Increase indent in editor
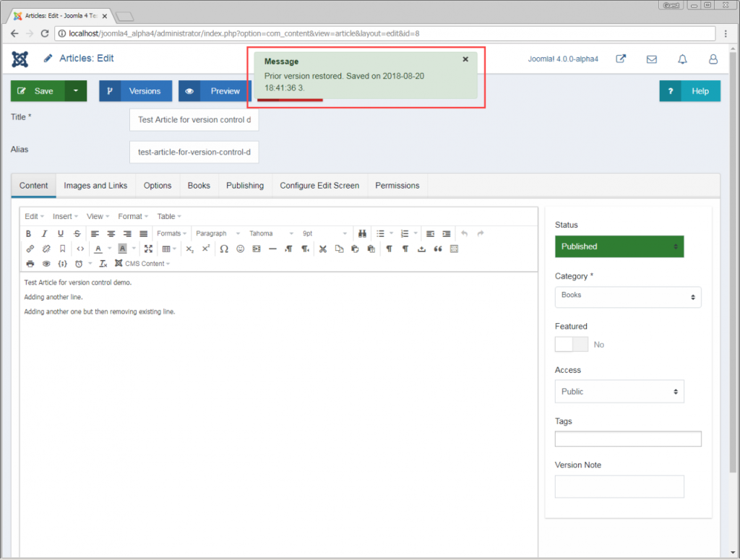Screen dimensions: 740x560 point(447,233)
